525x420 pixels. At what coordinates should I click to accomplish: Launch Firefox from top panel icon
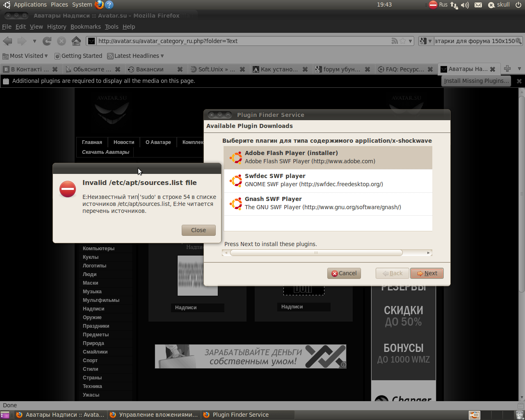click(x=99, y=5)
